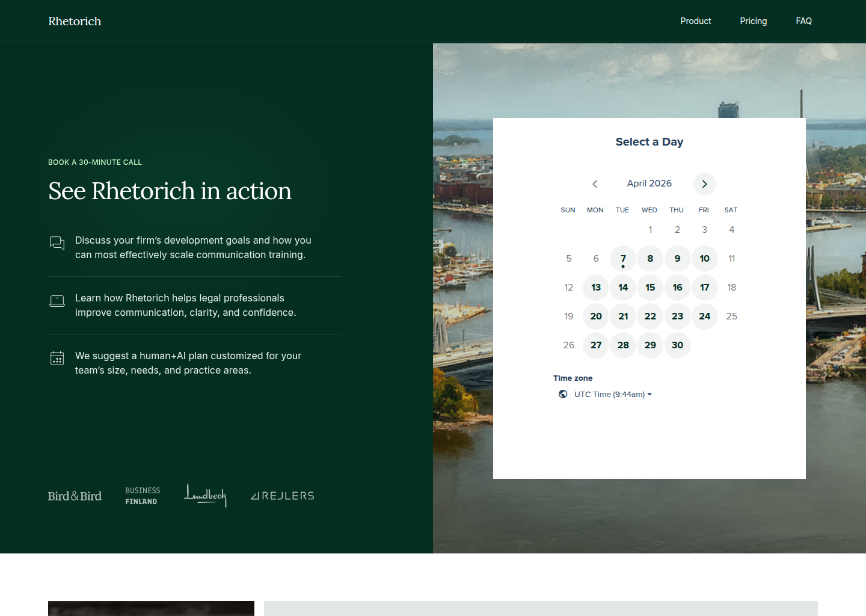Choose April 24 in the calendar
Viewport: 866px width, 616px height.
click(704, 316)
